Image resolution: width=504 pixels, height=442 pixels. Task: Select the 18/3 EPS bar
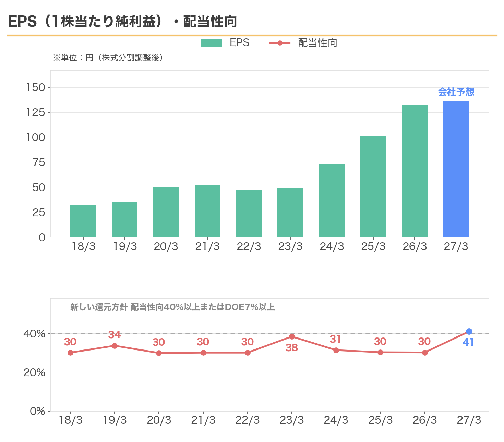[83, 221]
